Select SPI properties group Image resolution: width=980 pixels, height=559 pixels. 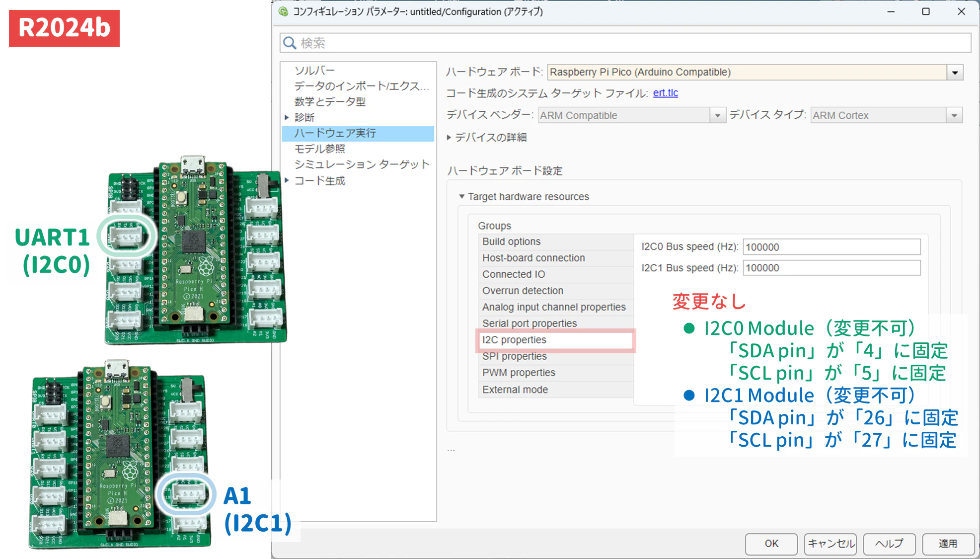556,356
